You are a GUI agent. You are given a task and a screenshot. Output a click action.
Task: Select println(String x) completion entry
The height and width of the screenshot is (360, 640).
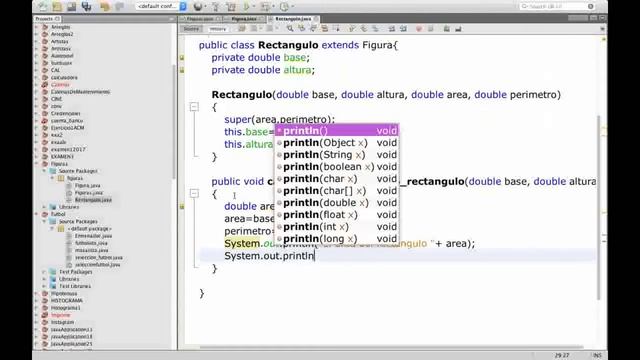(336, 155)
